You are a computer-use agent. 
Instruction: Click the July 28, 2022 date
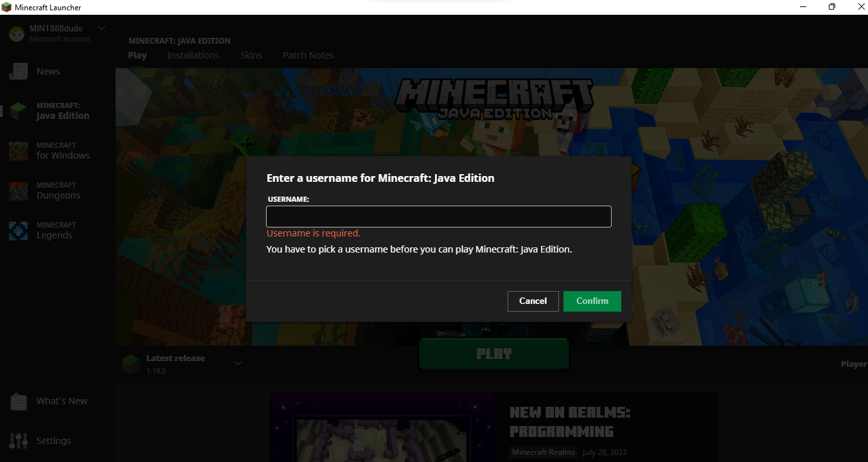[x=605, y=452]
